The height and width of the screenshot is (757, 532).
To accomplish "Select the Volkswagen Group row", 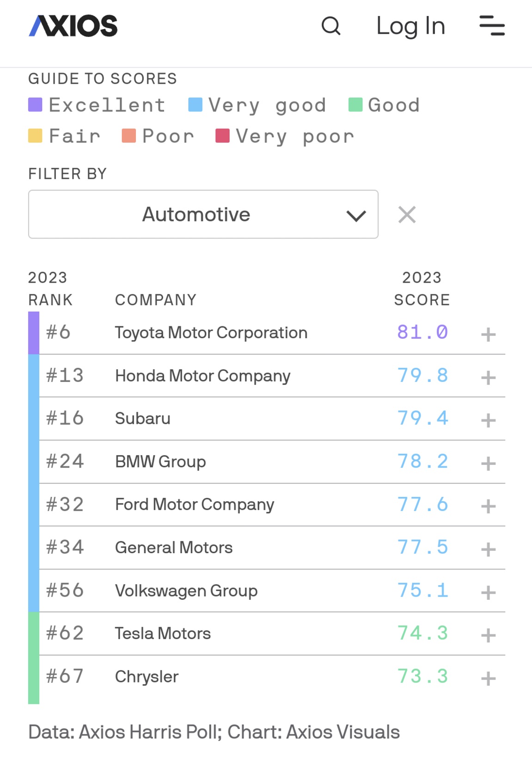I will tap(186, 591).
